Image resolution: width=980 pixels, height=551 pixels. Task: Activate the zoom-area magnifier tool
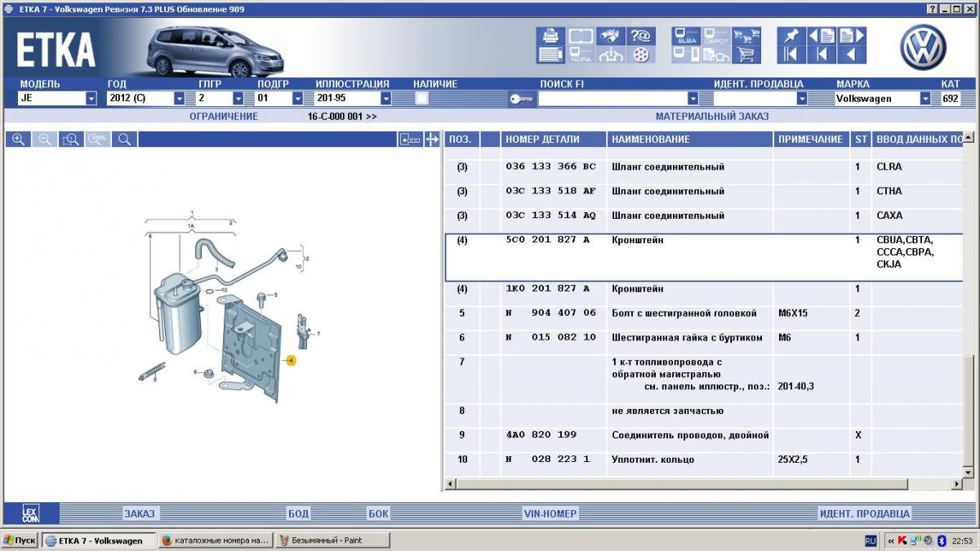point(71,140)
